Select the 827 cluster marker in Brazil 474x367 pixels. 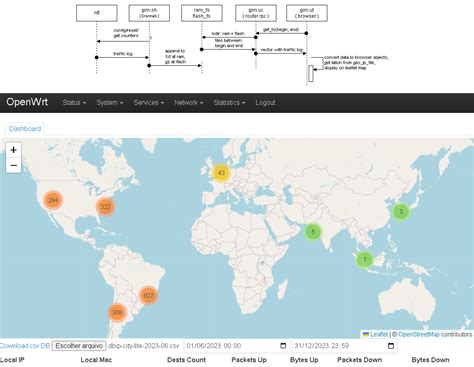tap(148, 295)
